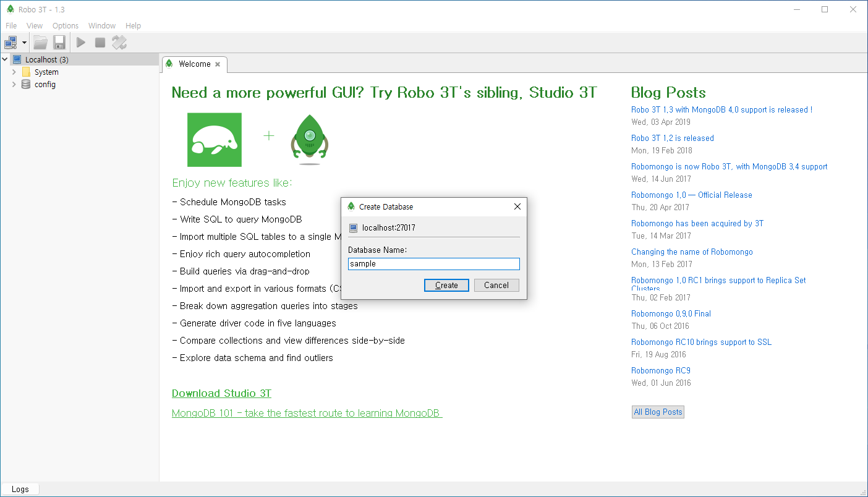The height and width of the screenshot is (497, 868).
Task: Close the Create Database dialog
Action: [x=517, y=206]
